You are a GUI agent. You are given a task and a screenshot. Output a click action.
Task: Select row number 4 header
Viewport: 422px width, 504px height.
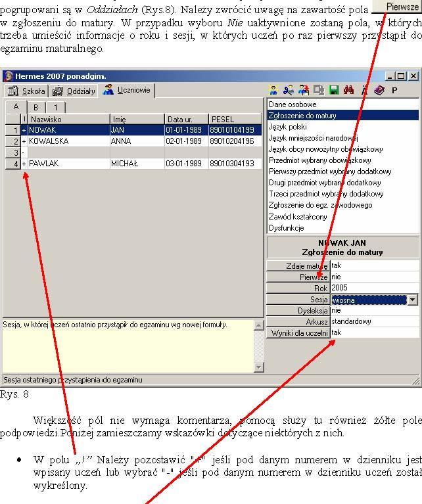[13, 164]
